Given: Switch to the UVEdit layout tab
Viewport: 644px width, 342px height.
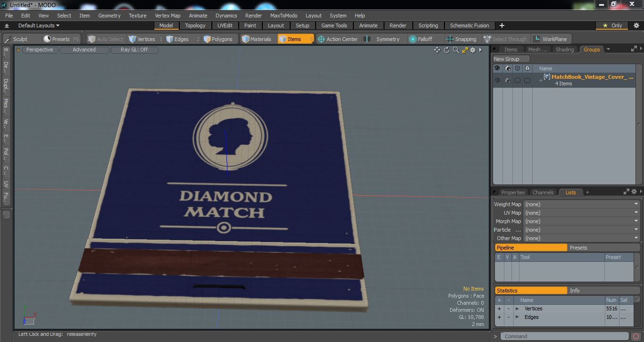Looking at the screenshot, I should (x=225, y=25).
